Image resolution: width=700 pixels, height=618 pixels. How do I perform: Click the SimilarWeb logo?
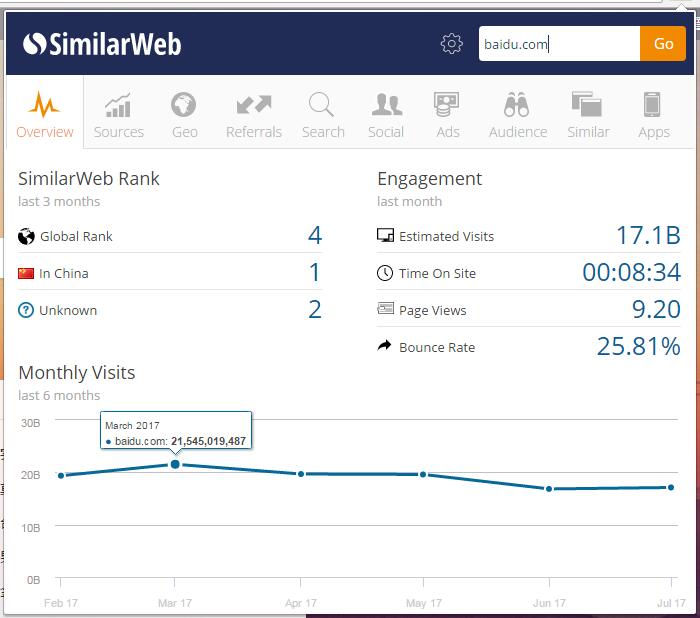pyautogui.click(x=102, y=44)
